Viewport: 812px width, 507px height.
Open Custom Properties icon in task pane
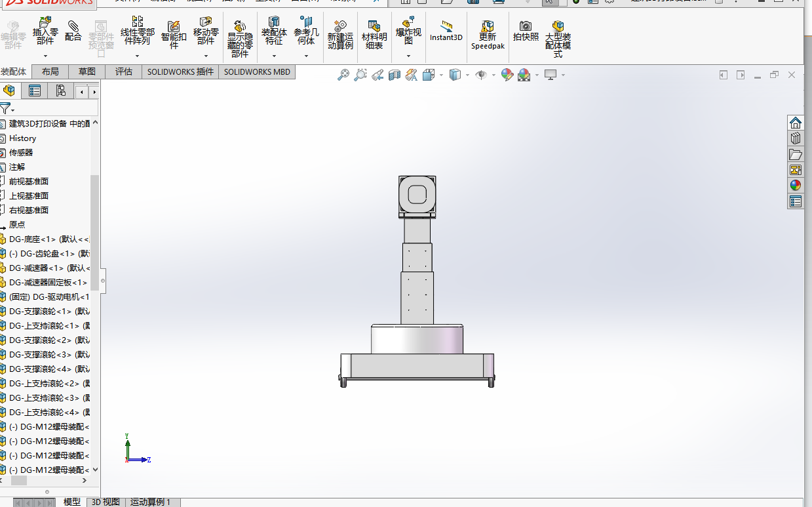pyautogui.click(x=796, y=201)
